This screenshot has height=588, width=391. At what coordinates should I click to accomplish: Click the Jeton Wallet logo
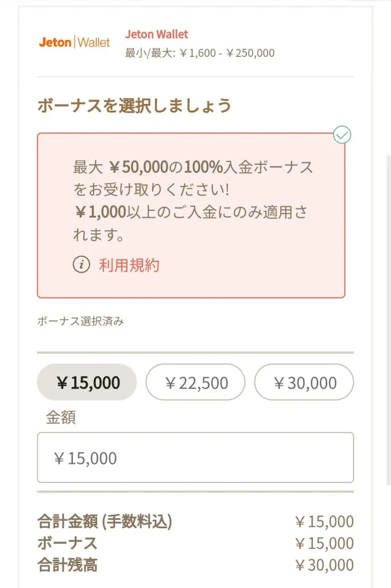click(75, 42)
